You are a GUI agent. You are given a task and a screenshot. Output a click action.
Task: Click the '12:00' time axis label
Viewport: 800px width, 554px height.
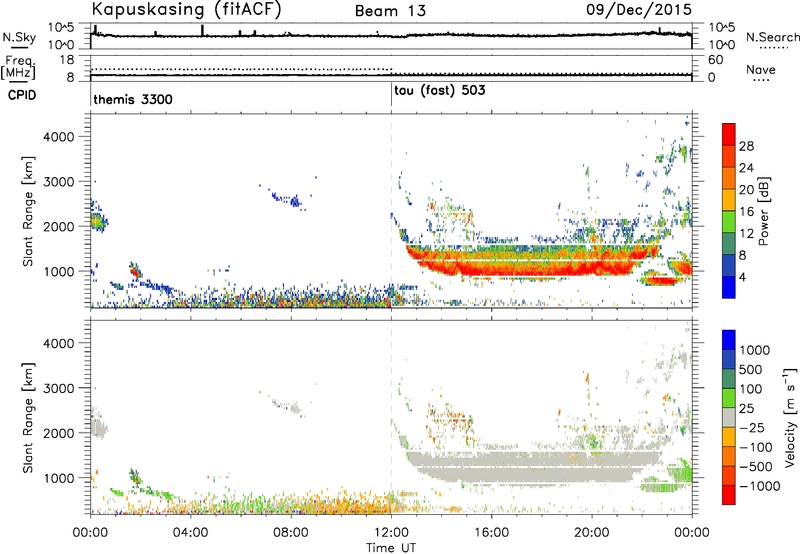(x=391, y=533)
